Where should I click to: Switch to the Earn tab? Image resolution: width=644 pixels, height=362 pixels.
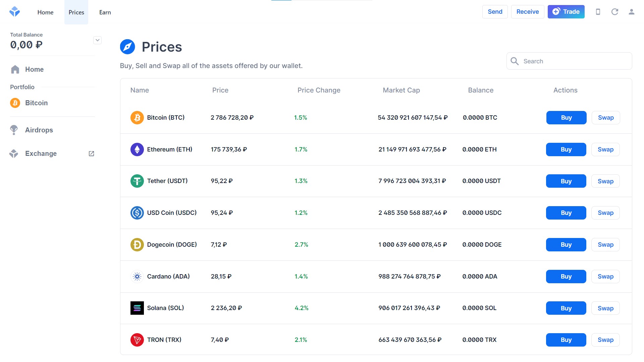[105, 12]
